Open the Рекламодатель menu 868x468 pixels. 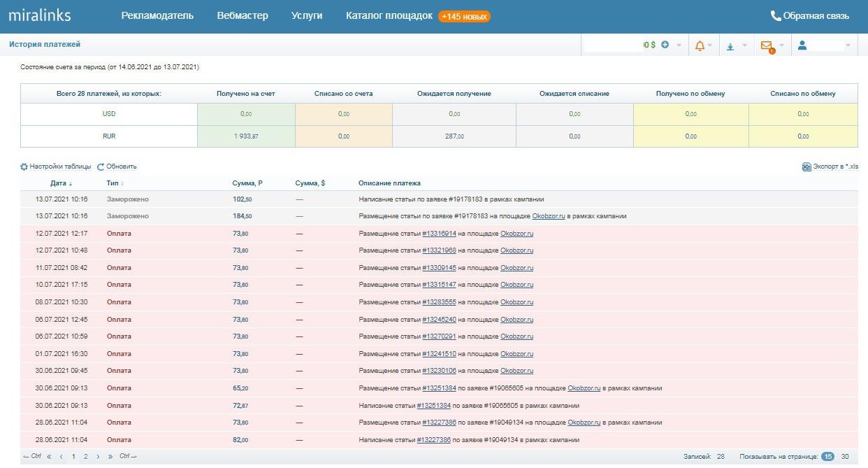tap(157, 15)
